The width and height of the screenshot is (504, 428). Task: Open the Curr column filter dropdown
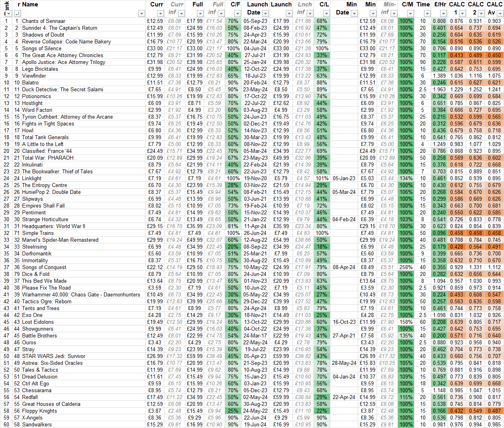[x=160, y=14]
